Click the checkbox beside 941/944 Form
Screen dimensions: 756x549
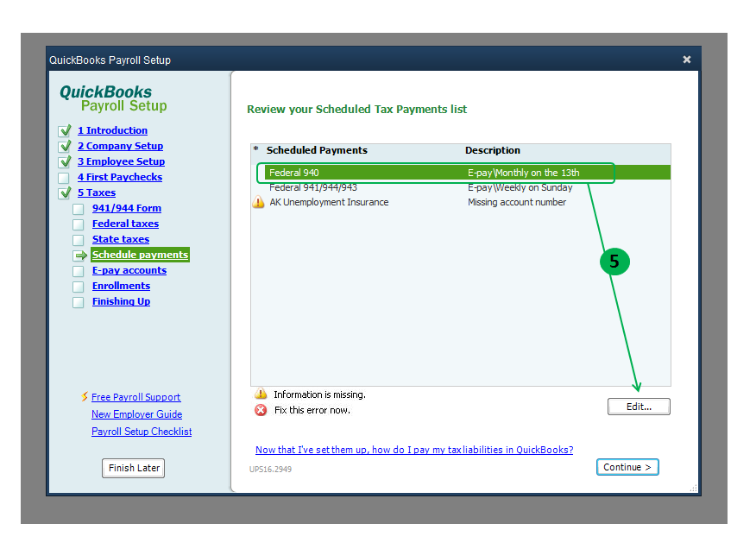point(79,210)
